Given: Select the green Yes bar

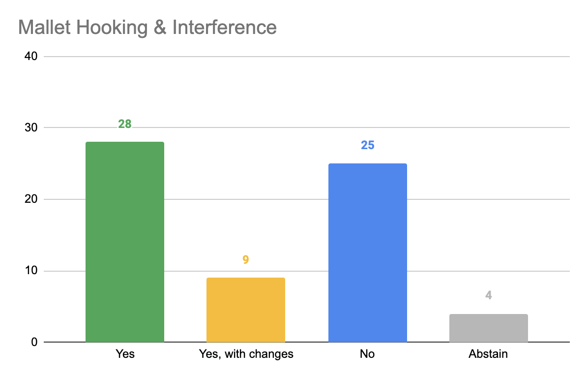Looking at the screenshot, I should [x=125, y=242].
